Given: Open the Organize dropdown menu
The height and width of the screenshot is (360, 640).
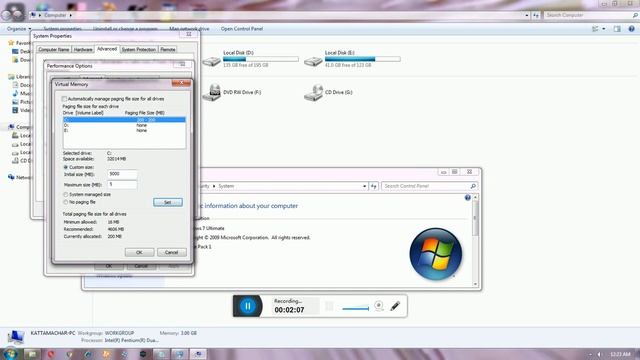Looking at the screenshot, I should 19,29.
